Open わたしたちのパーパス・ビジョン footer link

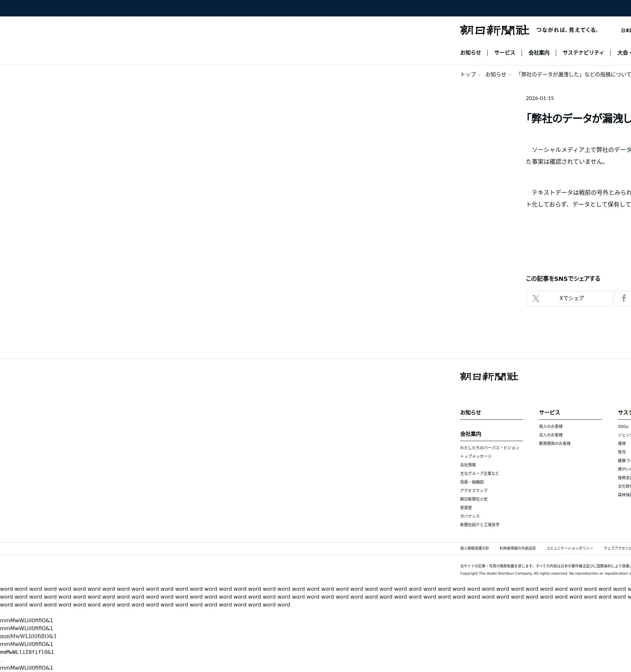[489, 448]
